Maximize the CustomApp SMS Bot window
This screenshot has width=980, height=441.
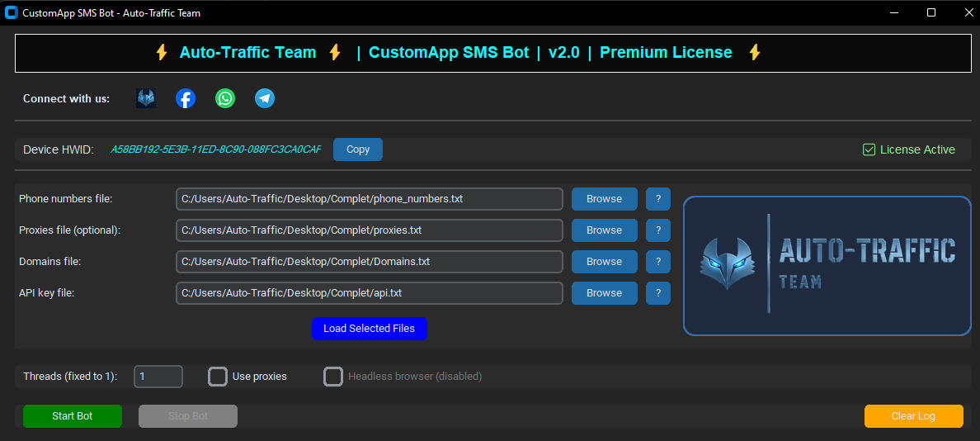931,12
